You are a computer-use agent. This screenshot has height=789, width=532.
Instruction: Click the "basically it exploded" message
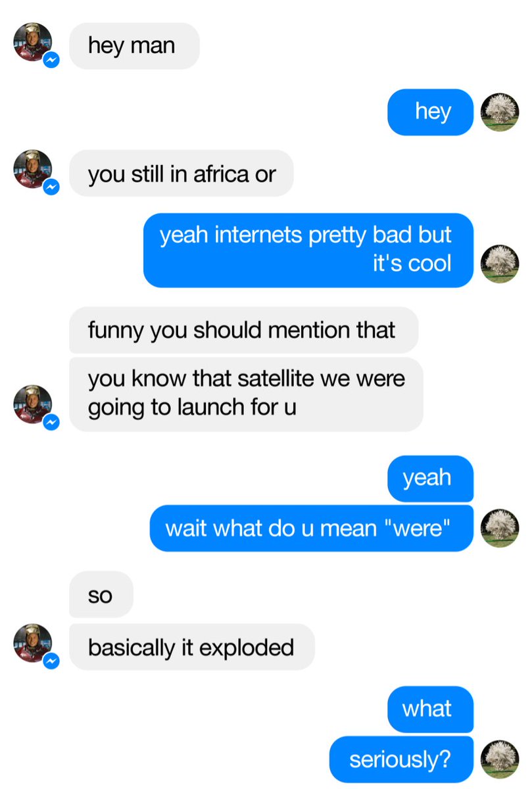coord(192,647)
